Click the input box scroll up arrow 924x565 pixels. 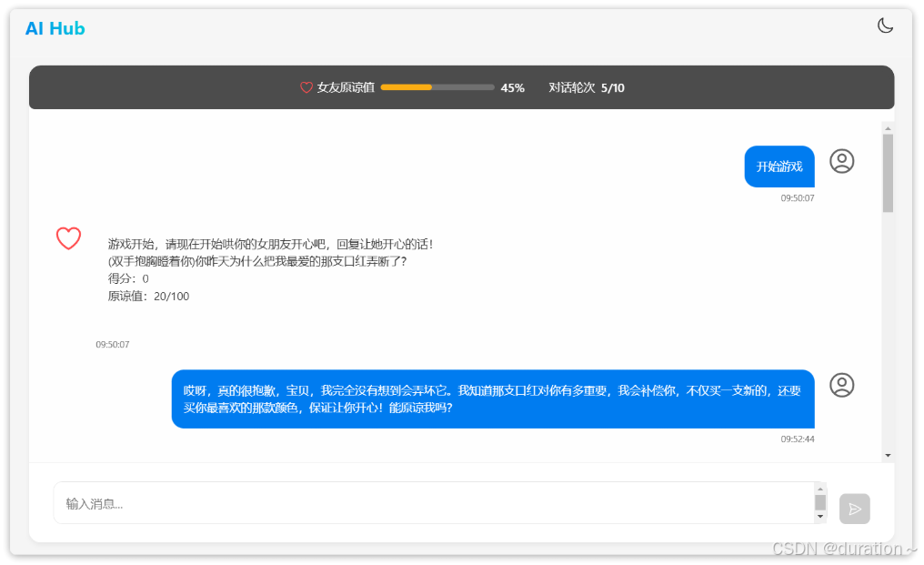(819, 489)
